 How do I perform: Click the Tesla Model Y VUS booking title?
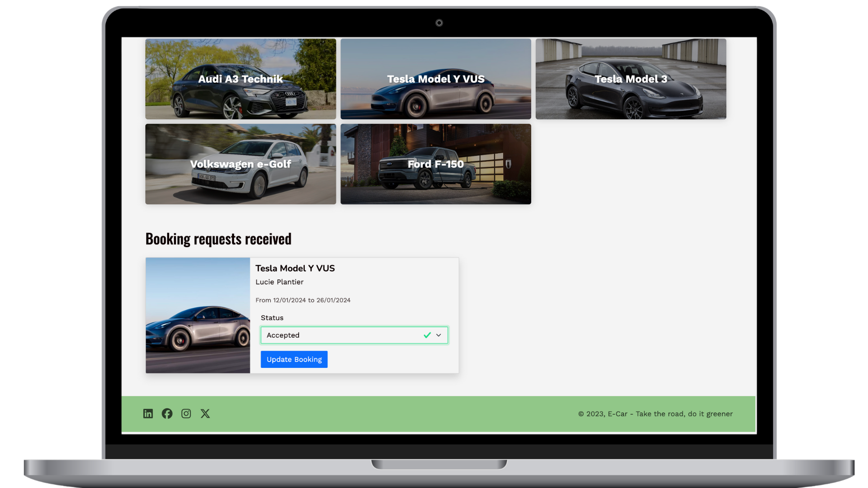295,268
